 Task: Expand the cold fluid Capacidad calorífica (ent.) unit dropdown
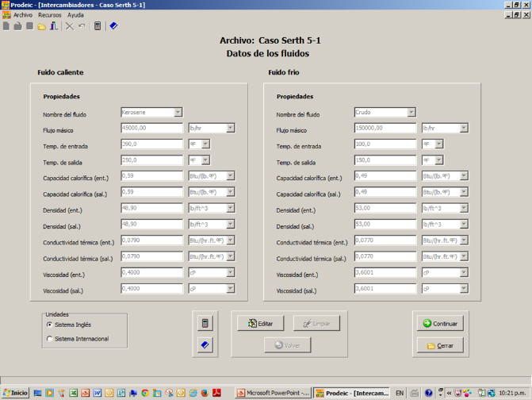[x=464, y=176]
